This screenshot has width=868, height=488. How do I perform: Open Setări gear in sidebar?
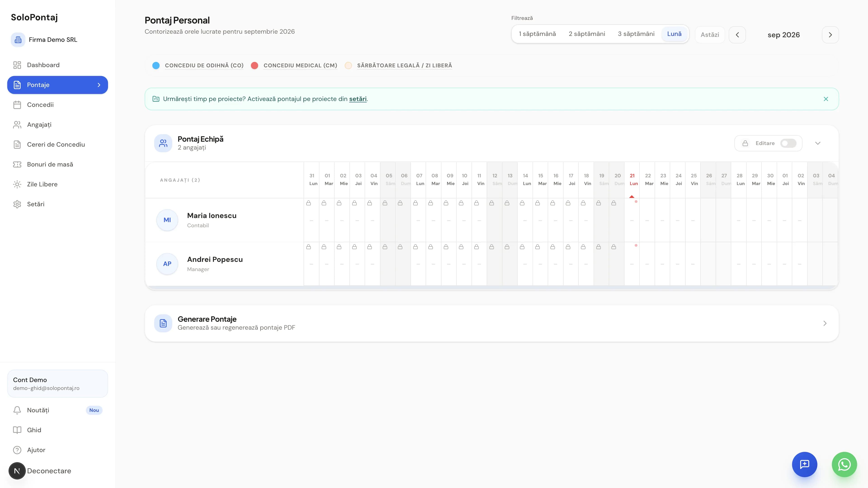point(17,204)
